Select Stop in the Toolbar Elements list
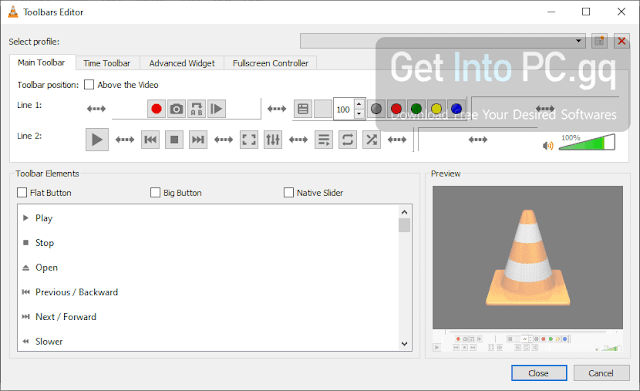This screenshot has width=640, height=391. coord(208,243)
